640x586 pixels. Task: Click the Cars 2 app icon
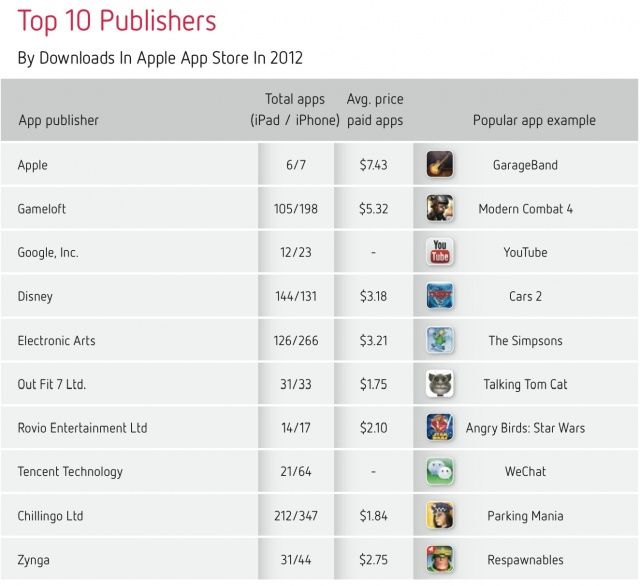(439, 296)
